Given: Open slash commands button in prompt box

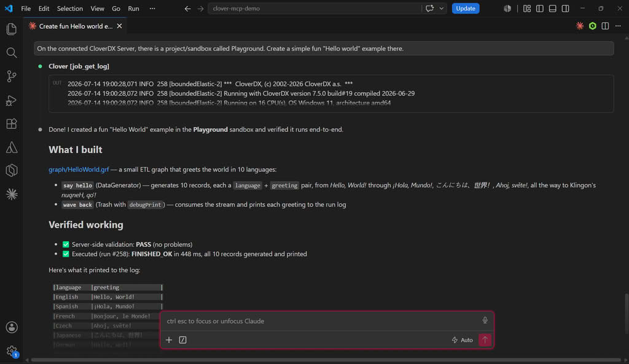Looking at the screenshot, I should [182, 340].
